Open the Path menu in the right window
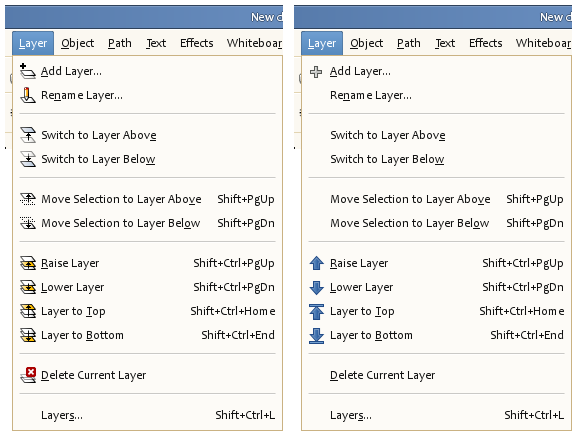The width and height of the screenshot is (577, 436). click(408, 43)
